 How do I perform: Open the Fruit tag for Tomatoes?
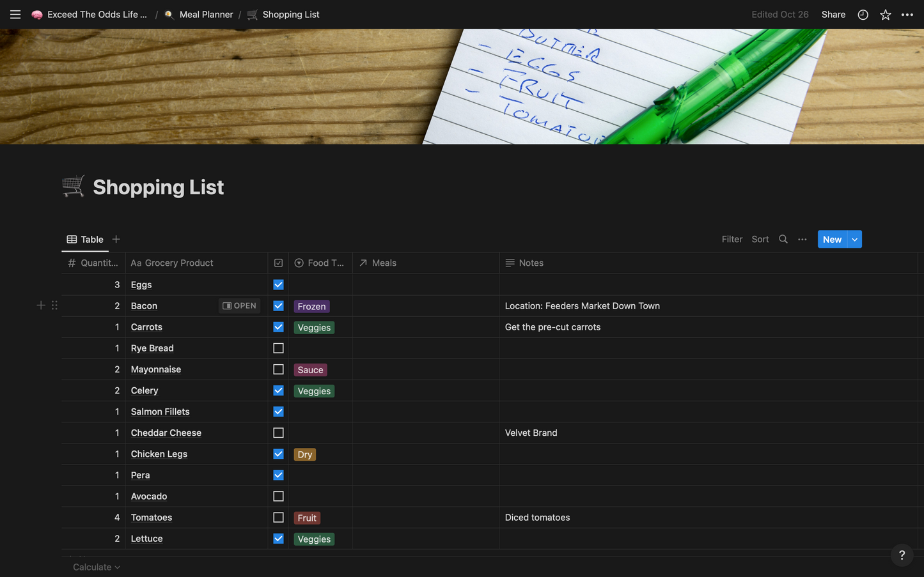pos(307,518)
